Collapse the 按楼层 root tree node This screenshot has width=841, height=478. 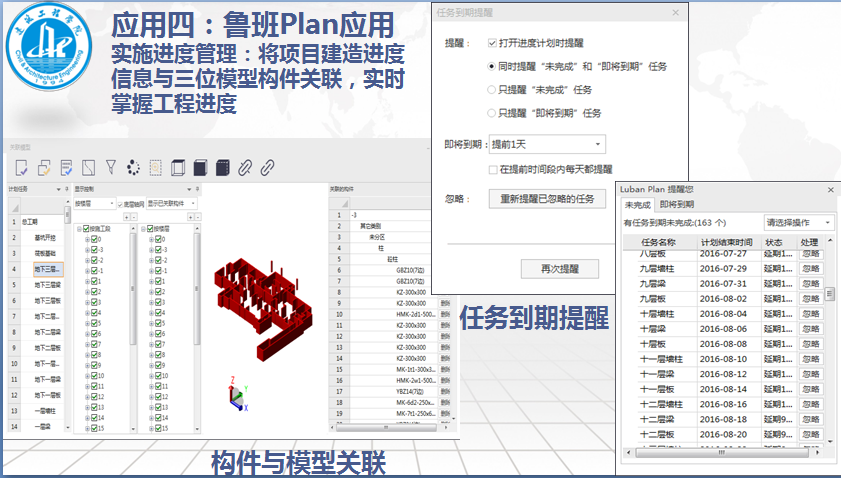tap(143, 229)
